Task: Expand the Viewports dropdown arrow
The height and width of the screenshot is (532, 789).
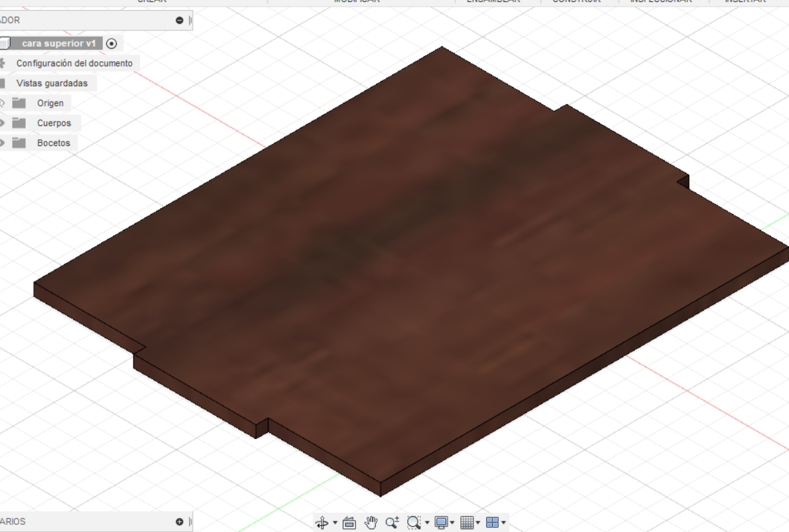Action: pyautogui.click(x=503, y=523)
